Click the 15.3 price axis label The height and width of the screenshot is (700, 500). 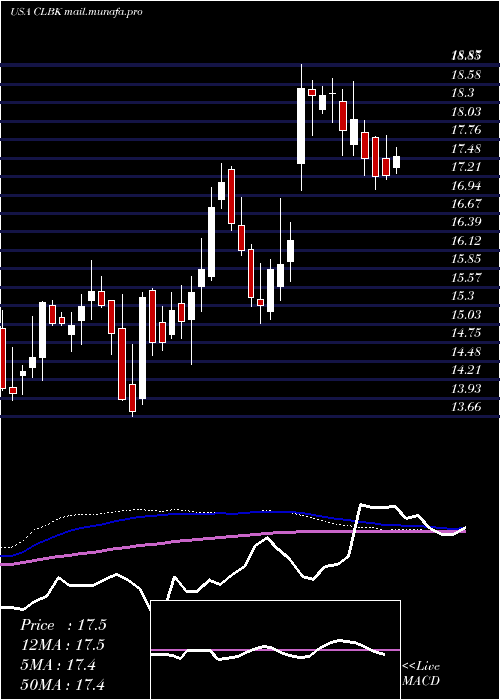pyautogui.click(x=463, y=296)
